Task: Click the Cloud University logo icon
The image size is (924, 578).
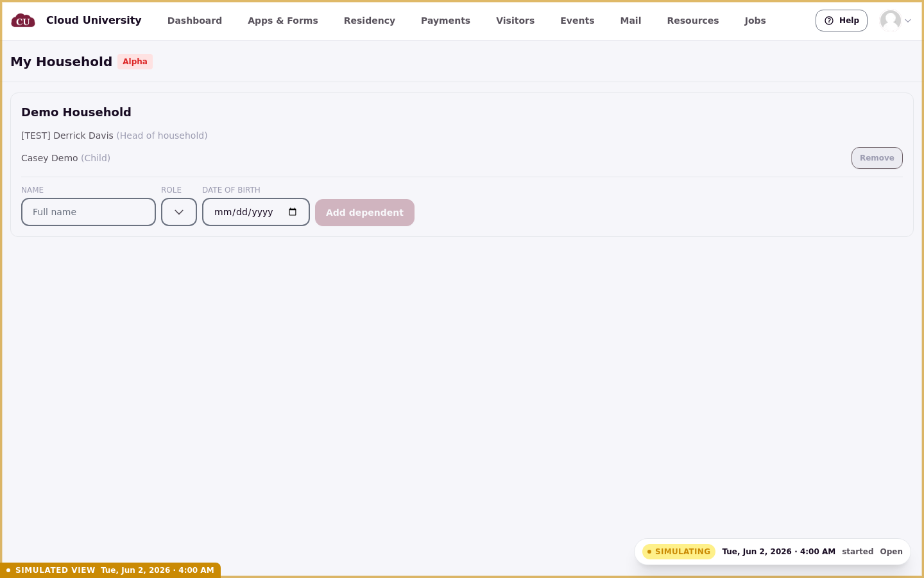Action: coord(23,21)
